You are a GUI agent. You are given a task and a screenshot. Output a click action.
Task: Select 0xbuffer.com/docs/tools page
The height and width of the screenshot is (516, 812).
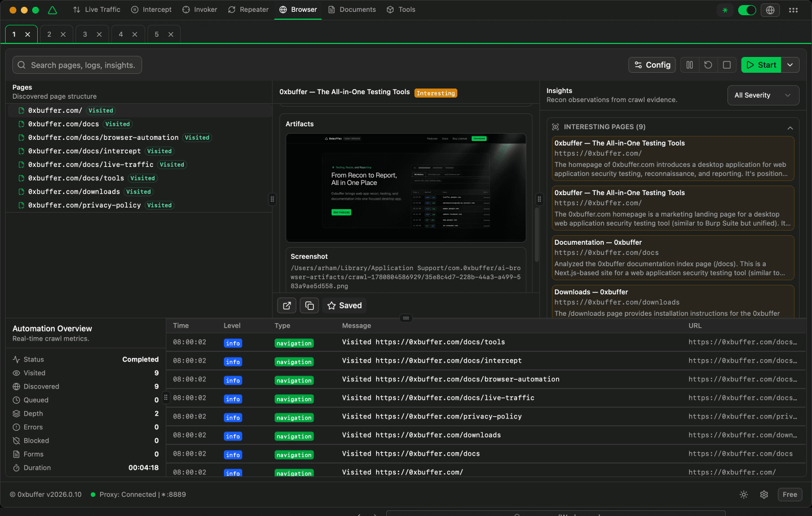pyautogui.click(x=139, y=178)
